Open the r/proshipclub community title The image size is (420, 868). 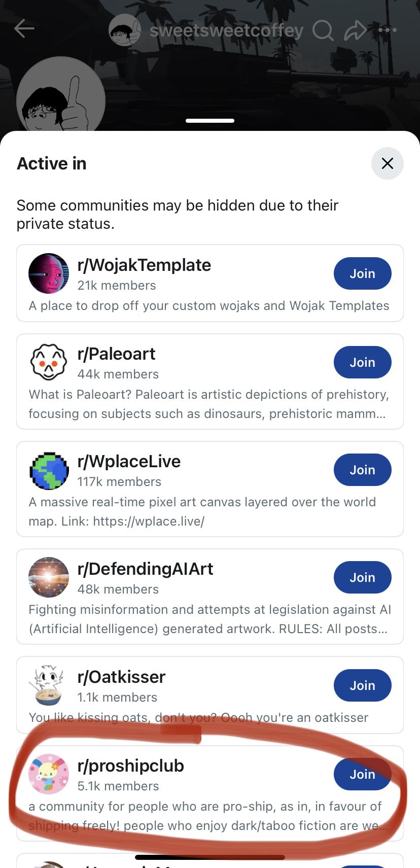pos(130,766)
